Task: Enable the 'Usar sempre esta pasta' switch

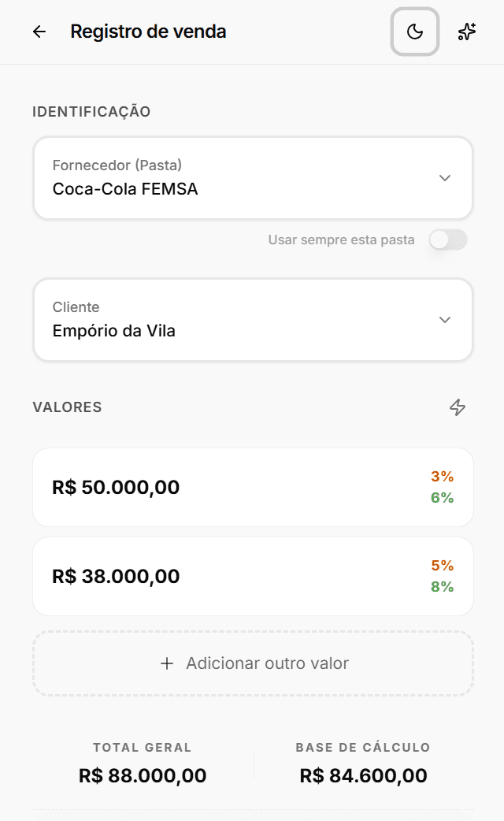Action: point(447,240)
